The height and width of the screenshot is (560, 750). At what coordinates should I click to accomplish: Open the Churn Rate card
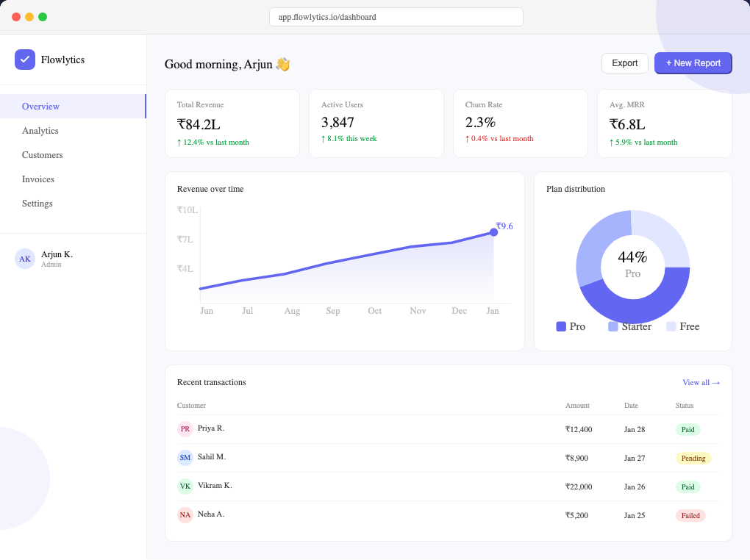coord(521,123)
